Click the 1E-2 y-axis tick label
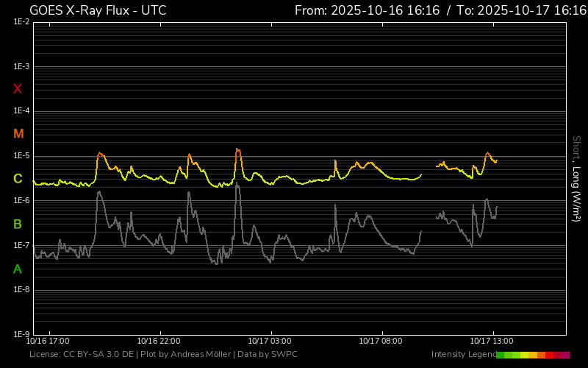The image size is (588, 368). pos(21,22)
